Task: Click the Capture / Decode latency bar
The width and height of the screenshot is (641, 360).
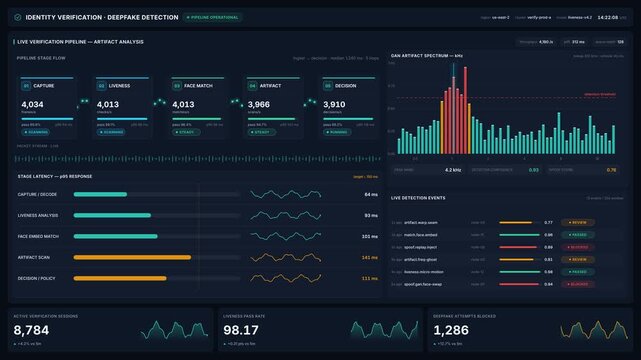Action: coord(100,195)
